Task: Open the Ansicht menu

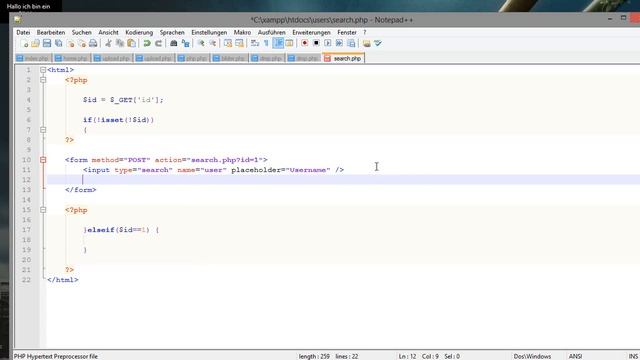Action: click(x=108, y=32)
